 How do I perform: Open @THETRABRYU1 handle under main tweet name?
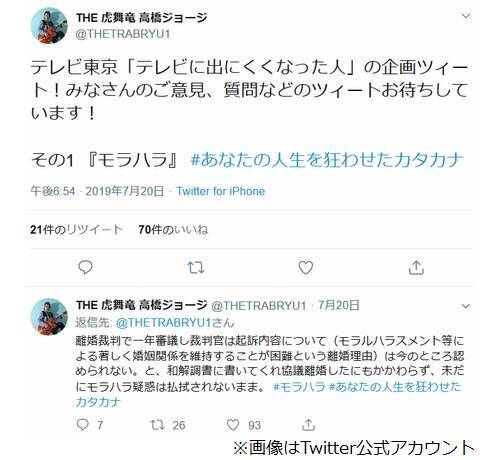coord(123,34)
